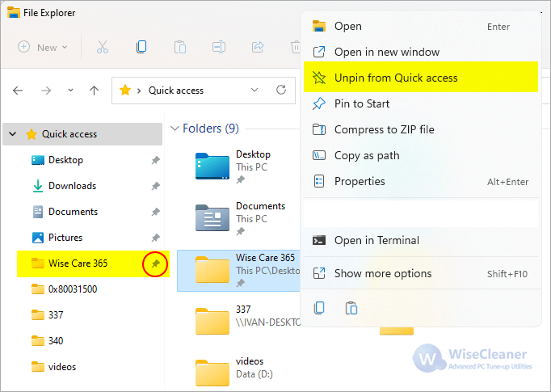Choose Pin to Start menu entry
Viewport: 551px width, 392px height.
[421, 103]
